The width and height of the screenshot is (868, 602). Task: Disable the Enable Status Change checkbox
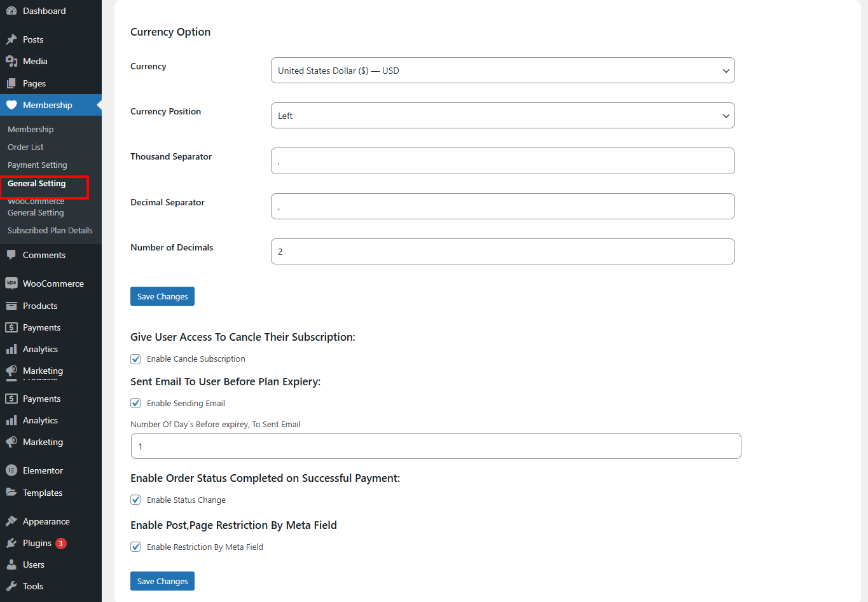click(135, 500)
